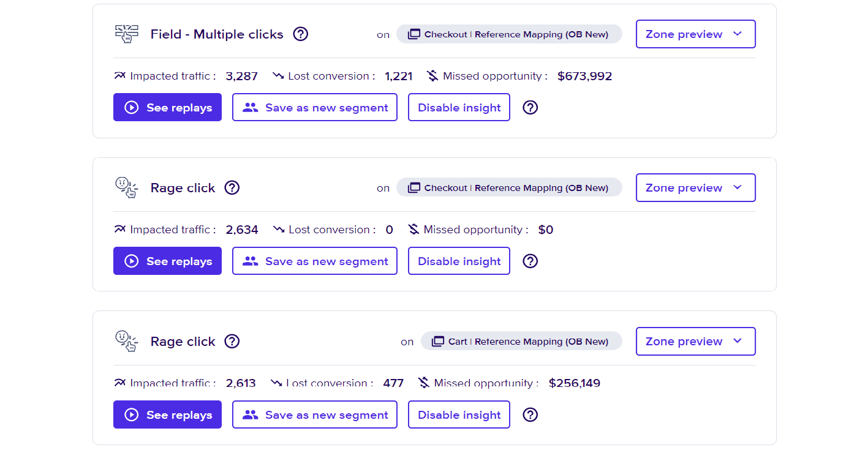Screen dimensions: 868x450
Task: See replays for Field - Multiple clicks insight
Action: click(167, 108)
